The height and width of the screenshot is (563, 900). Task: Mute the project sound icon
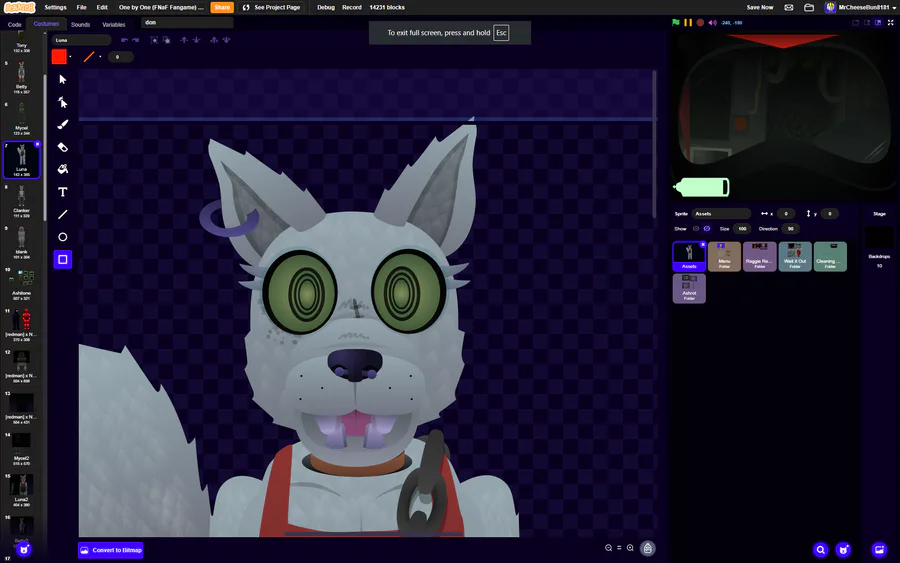click(712, 22)
